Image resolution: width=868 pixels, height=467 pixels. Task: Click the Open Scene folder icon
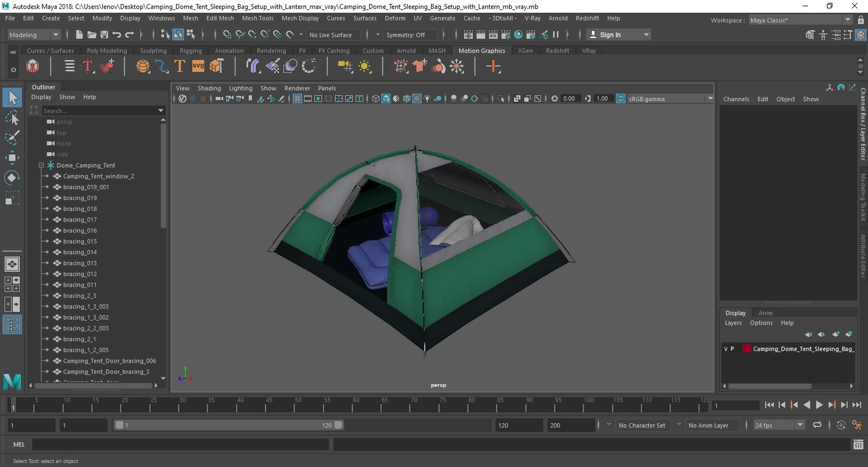coord(92,35)
